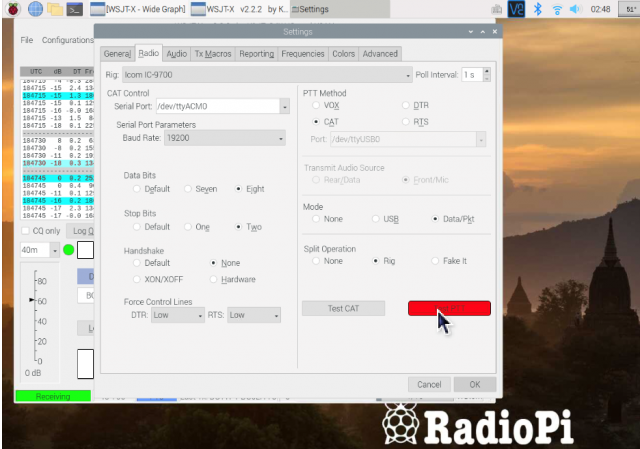Switch to the General tab
The width and height of the screenshot is (640, 449).
click(117, 54)
